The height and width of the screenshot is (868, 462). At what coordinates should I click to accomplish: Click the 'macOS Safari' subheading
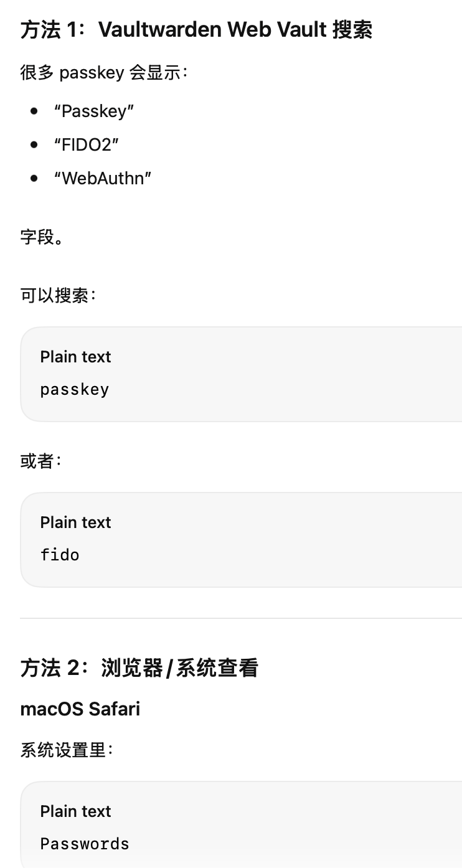[x=80, y=709]
